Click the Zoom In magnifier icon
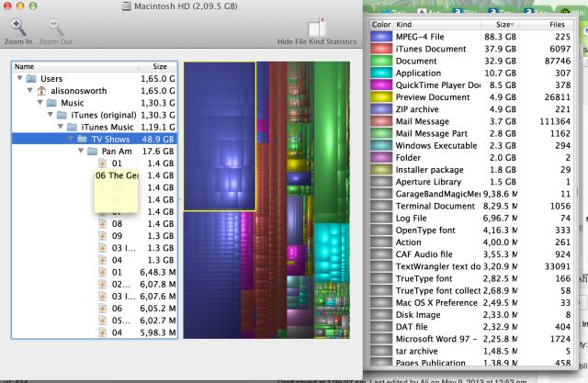 (x=18, y=27)
